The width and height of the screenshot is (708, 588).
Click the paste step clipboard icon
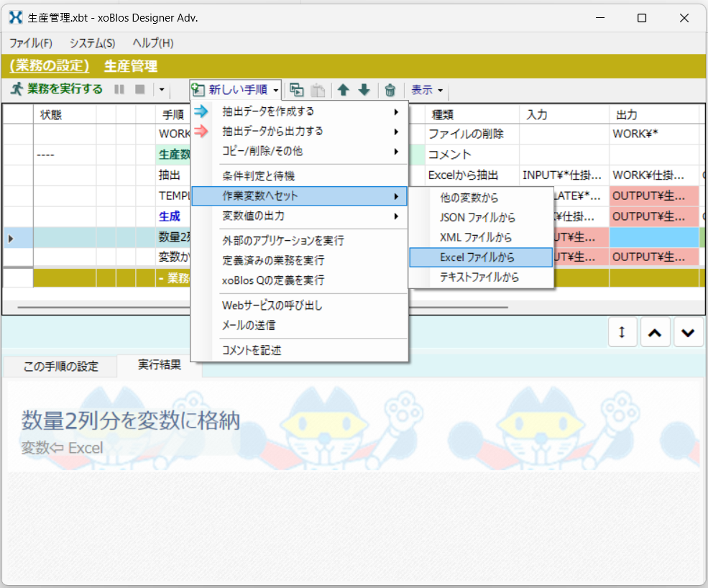[x=318, y=90]
